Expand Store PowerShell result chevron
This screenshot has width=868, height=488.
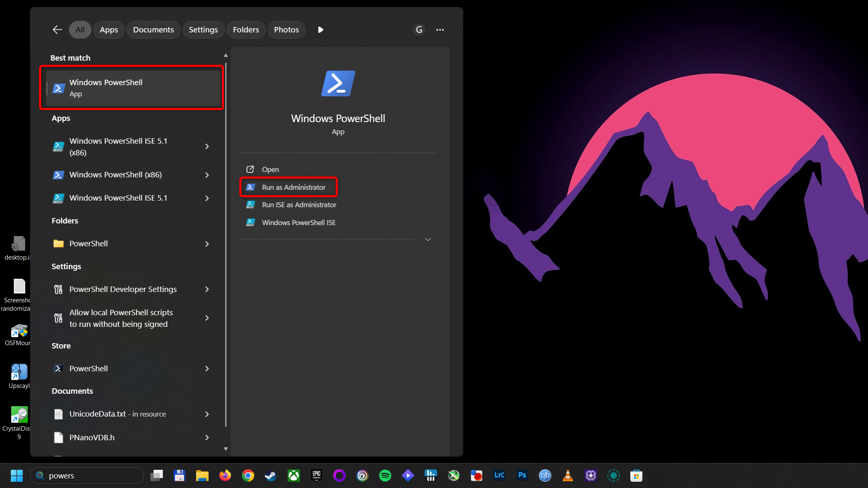pos(207,368)
